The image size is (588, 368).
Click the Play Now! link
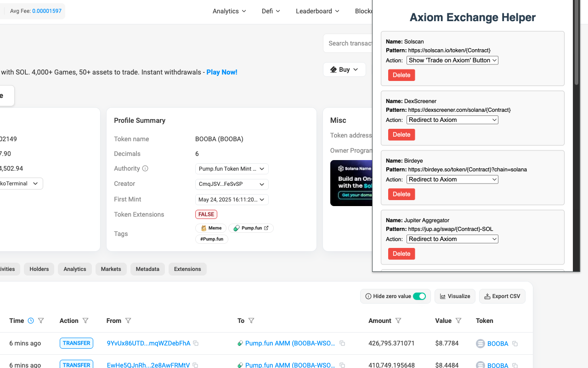click(222, 72)
